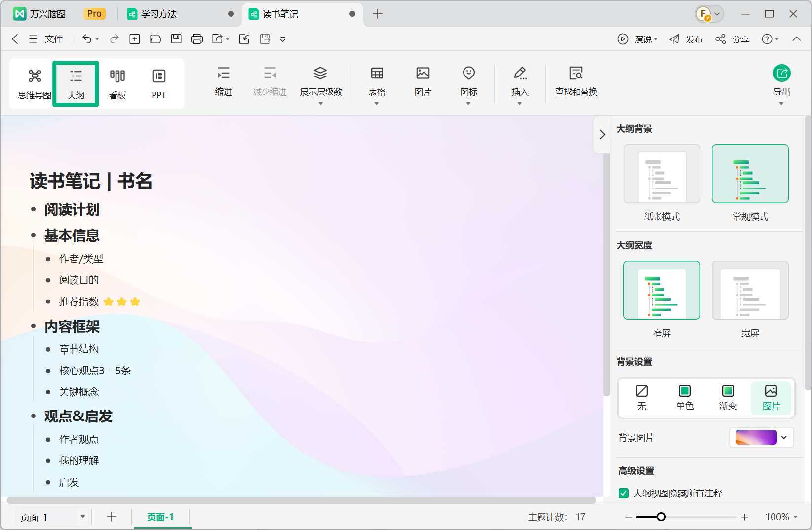Click the 缩进 indent tool

tap(224, 81)
